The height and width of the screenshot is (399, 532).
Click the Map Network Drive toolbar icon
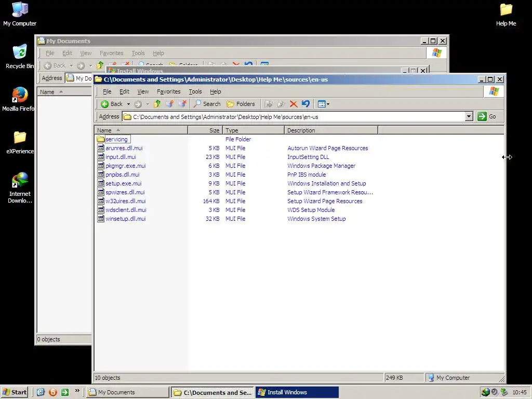point(170,104)
